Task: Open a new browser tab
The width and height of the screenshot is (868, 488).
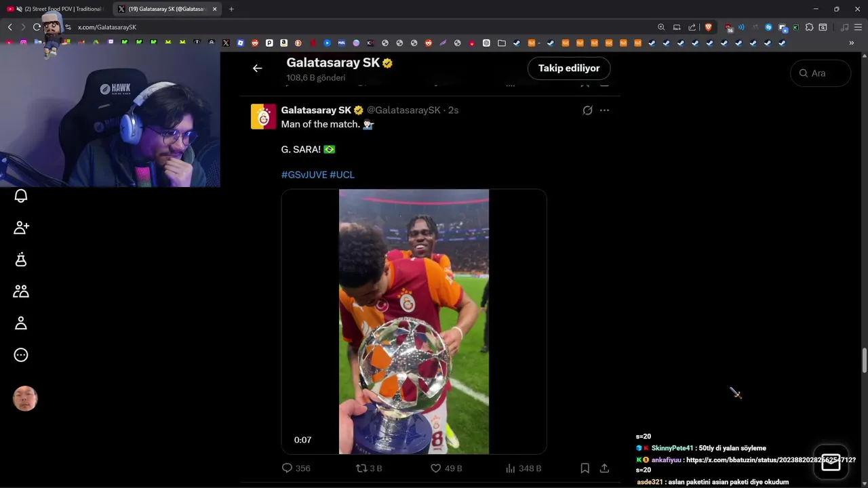Action: (231, 9)
